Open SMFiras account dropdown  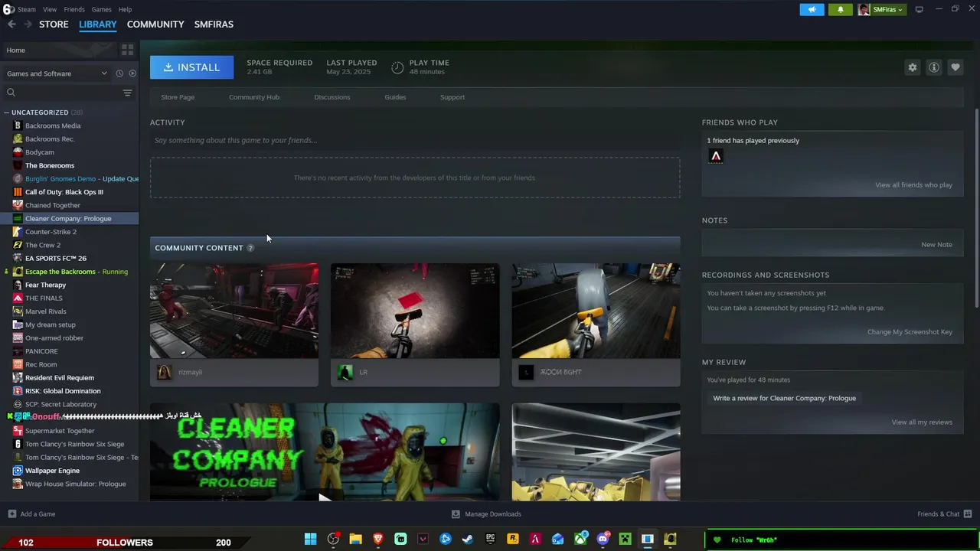(x=881, y=9)
